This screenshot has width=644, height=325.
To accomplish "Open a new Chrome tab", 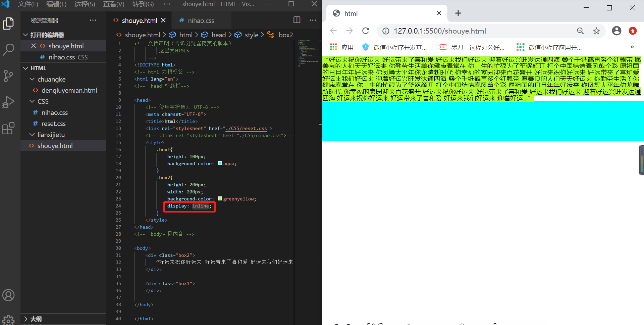I will [458, 13].
